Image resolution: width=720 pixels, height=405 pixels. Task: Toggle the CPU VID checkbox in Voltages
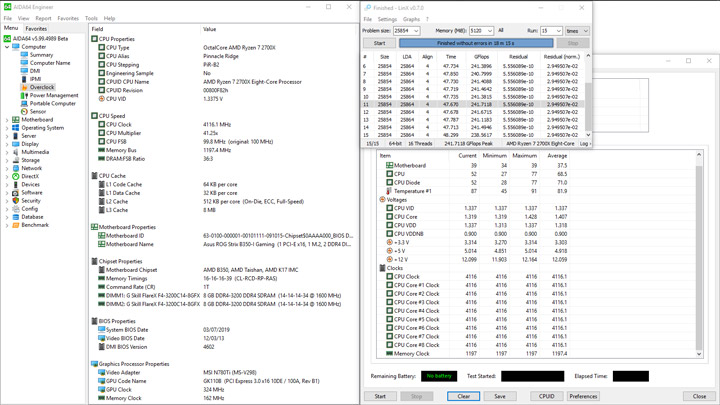point(389,208)
